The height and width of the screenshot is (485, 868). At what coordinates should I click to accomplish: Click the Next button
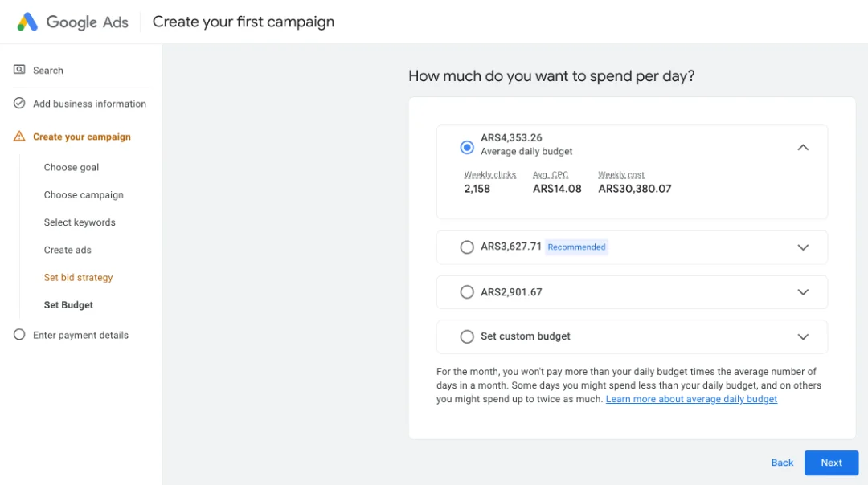point(832,463)
